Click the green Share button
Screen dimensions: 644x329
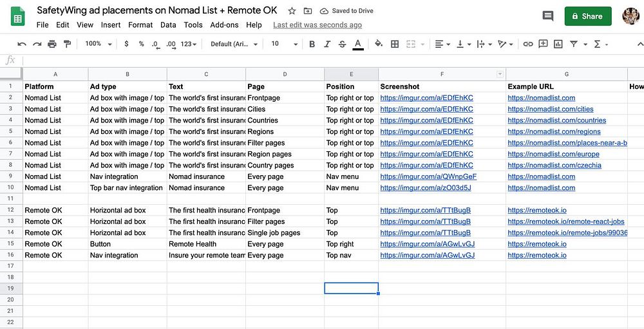[588, 16]
